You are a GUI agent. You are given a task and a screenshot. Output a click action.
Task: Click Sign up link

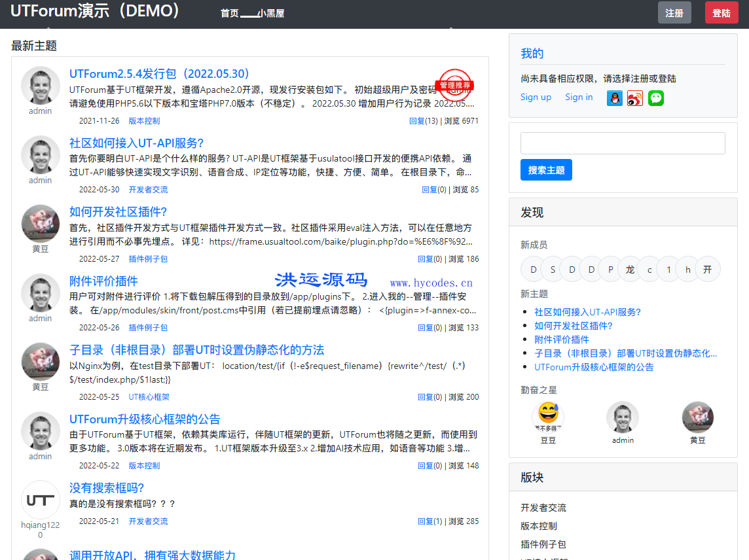point(536,97)
